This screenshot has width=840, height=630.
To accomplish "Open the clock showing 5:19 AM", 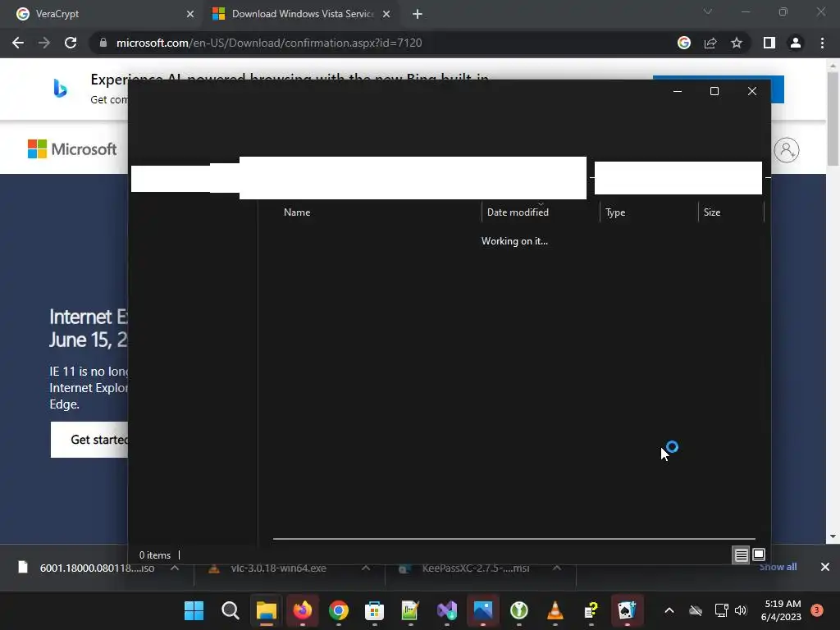I will [781, 610].
